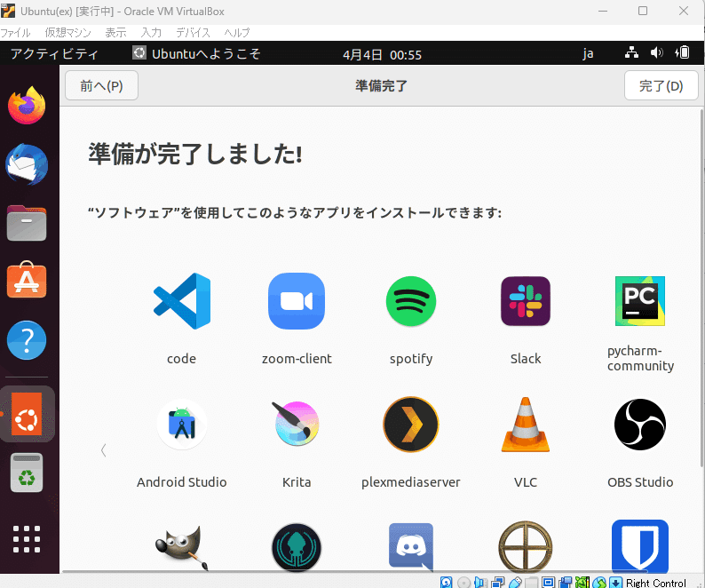Select the Android Studio app icon
The width and height of the screenshot is (705, 588).
[182, 425]
